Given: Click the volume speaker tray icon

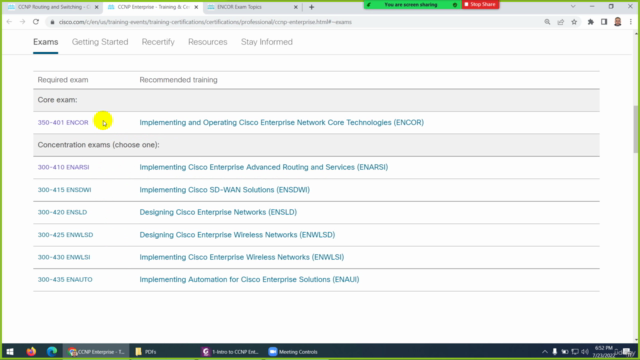Looking at the screenshot, I should point(585,352).
